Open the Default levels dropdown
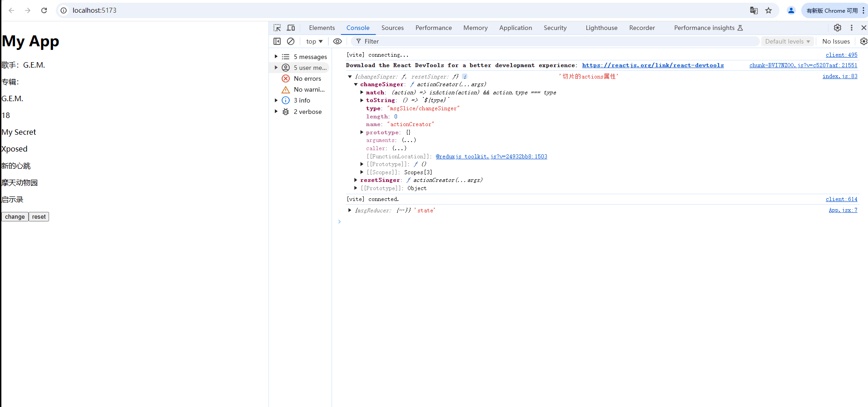Screen dimensions: 868x407 (787, 41)
